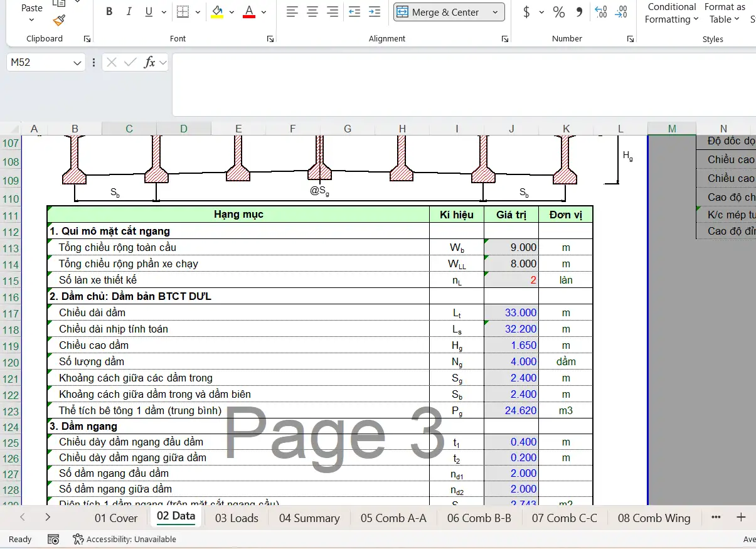The width and height of the screenshot is (756, 549).
Task: Switch to 05 Comb A-A sheet
Action: pos(393,518)
